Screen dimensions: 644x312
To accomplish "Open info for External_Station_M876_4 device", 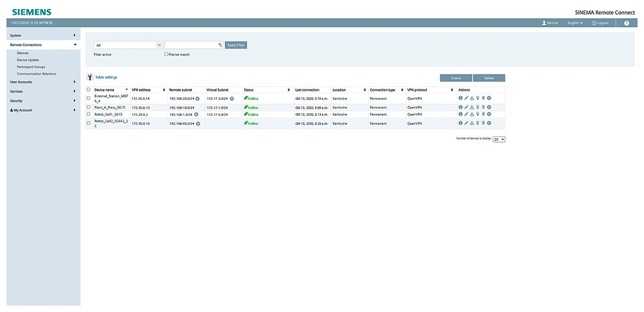I will pos(460,98).
